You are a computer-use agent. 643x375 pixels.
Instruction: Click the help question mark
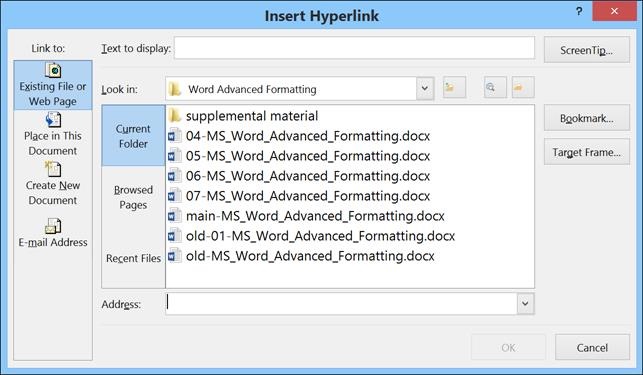coord(579,11)
